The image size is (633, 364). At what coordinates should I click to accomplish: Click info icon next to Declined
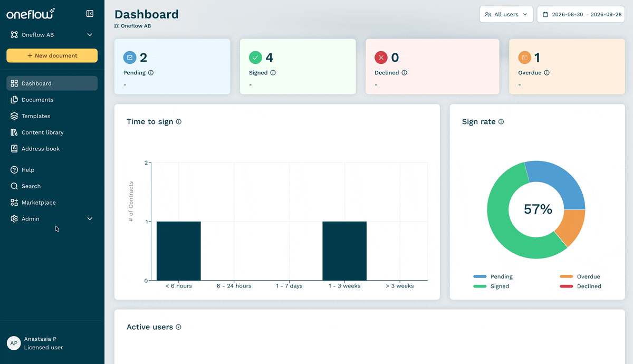click(x=404, y=73)
